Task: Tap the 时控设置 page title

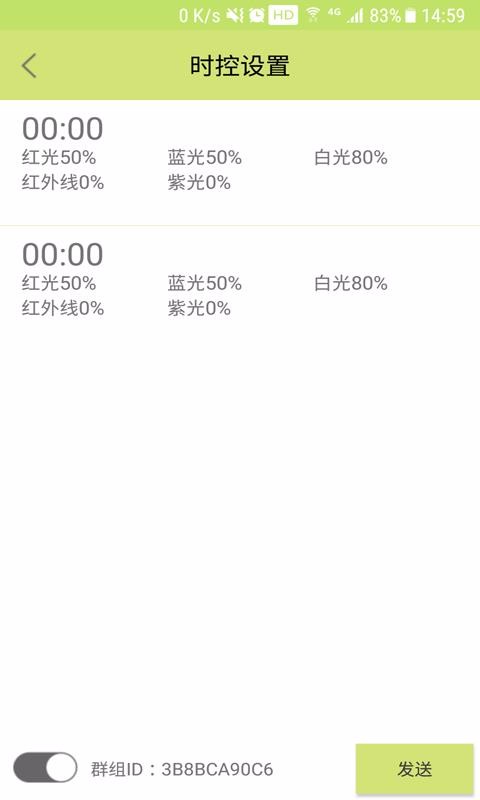Action: click(240, 66)
